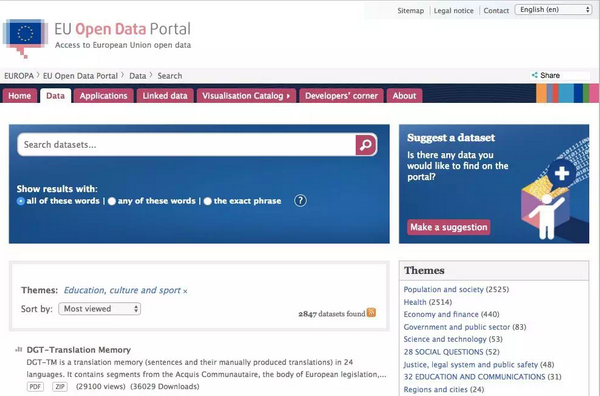Viewport: 600px width, 396px height.
Task: Select the 'any of these words' option
Action: point(112,201)
